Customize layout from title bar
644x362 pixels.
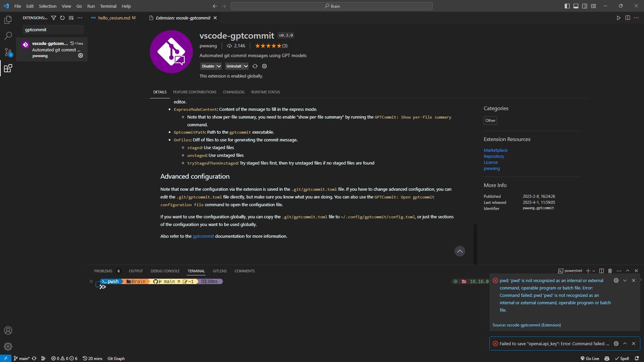pyautogui.click(x=593, y=6)
